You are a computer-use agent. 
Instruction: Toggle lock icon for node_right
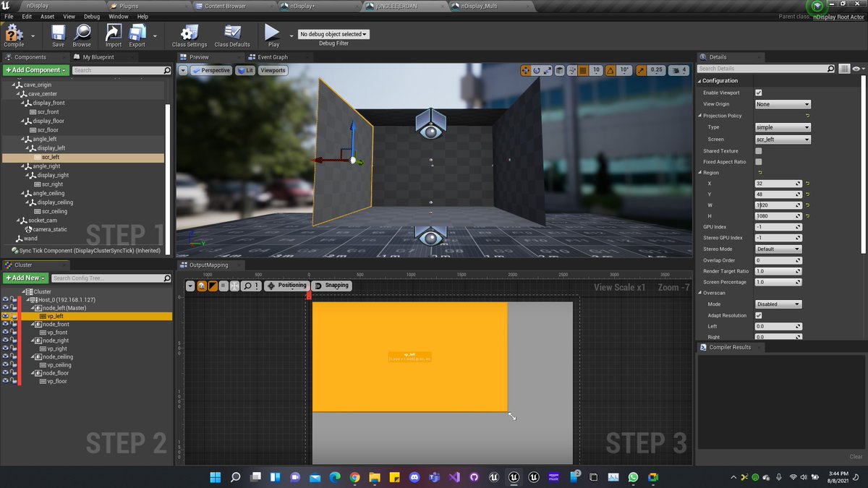tap(14, 340)
